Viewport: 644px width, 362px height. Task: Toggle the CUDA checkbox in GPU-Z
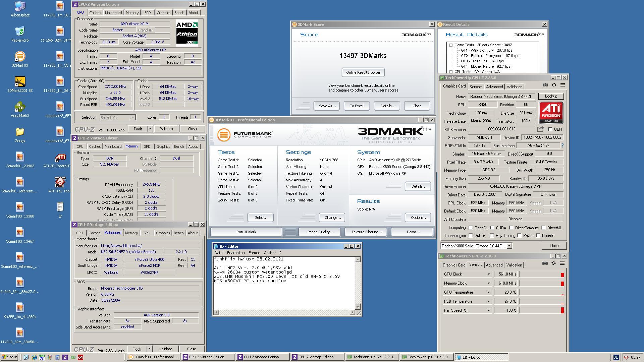pos(492,228)
